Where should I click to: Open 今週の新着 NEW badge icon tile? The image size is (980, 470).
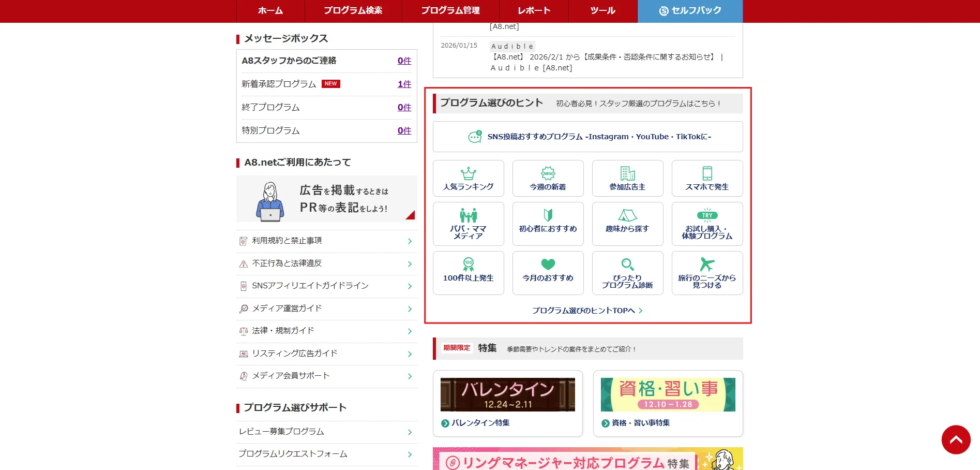click(x=548, y=178)
